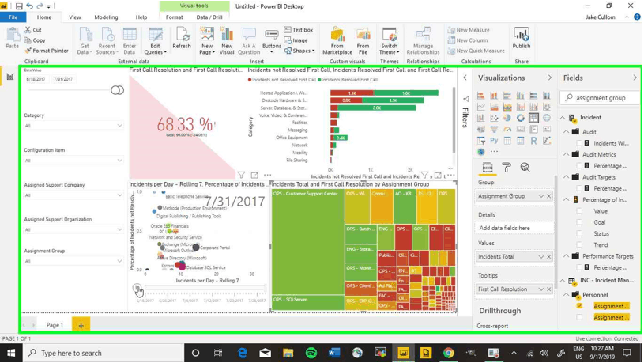Remove Incidents Total from Values well

548,256
